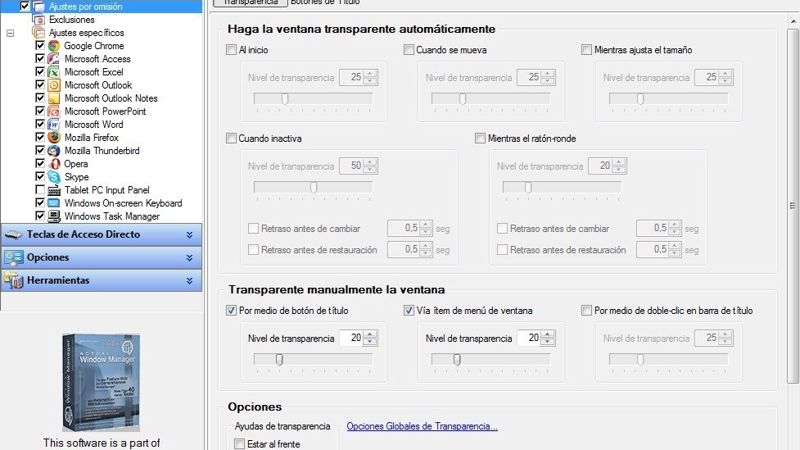Screen dimensions: 800x450
Task: Click the Teclas de Acceso Directo panel icon
Action: (14, 235)
